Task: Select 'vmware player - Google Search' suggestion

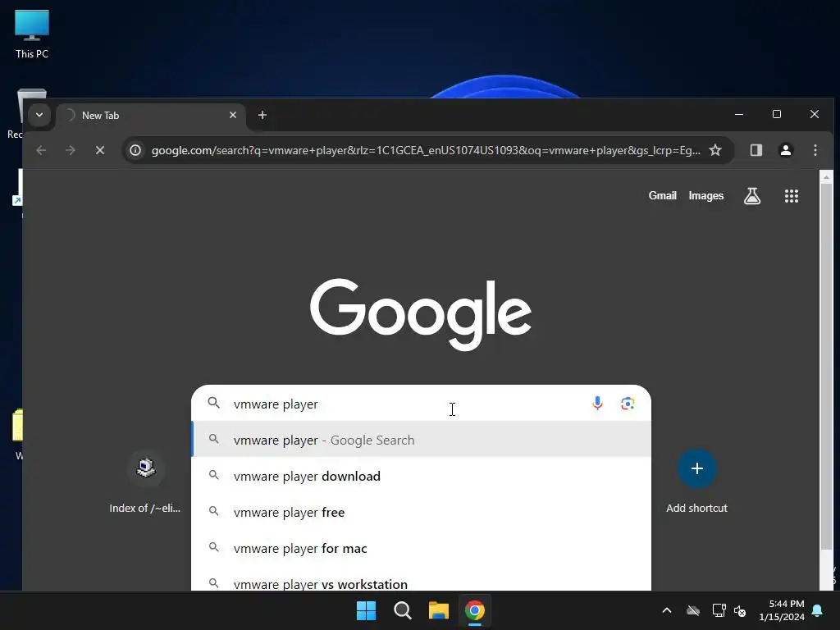Action: pos(422,440)
